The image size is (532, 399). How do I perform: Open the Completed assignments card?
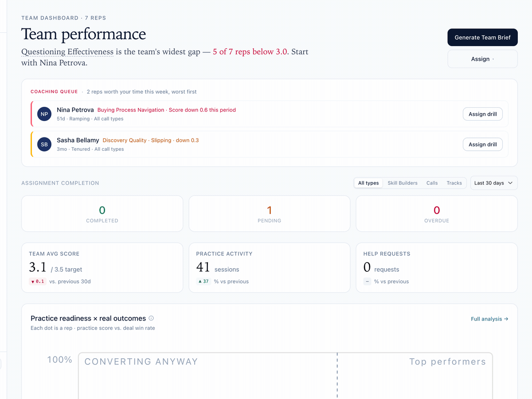coord(102,214)
